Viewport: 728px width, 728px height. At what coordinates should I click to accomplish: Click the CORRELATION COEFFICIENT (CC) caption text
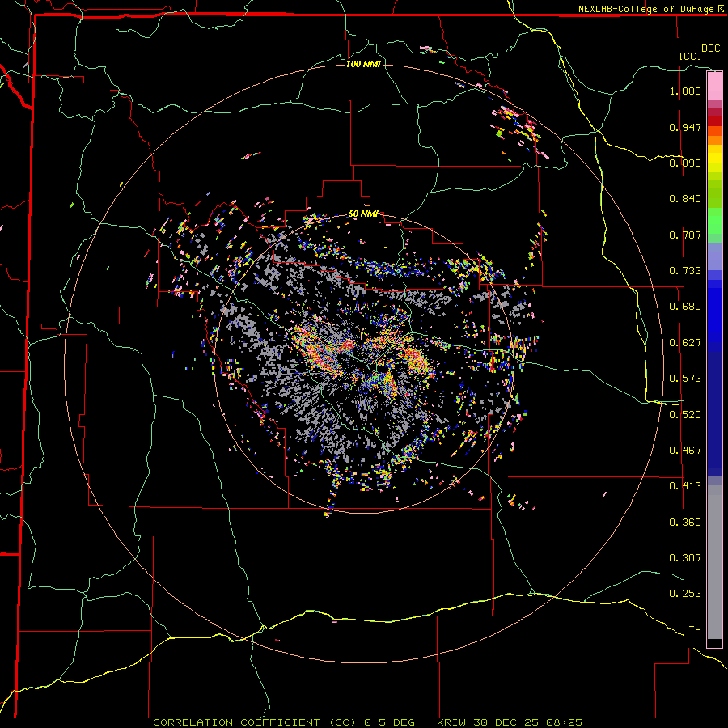point(255,722)
